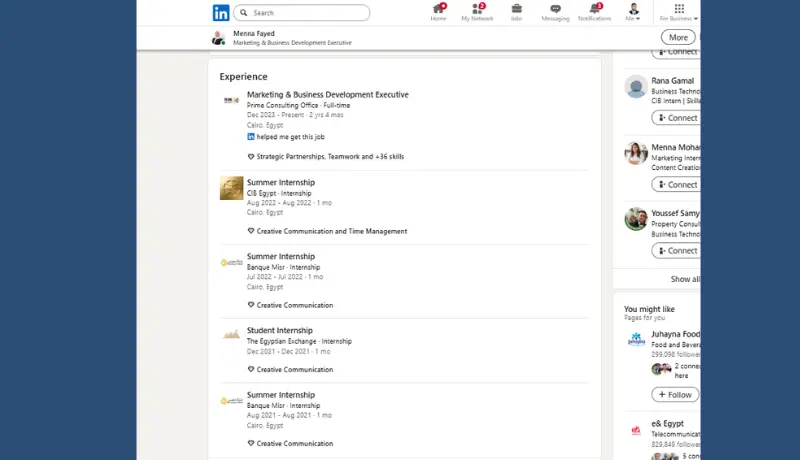Click the LinkedIn logo icon
Image resolution: width=800 pixels, height=460 pixels.
tap(221, 13)
